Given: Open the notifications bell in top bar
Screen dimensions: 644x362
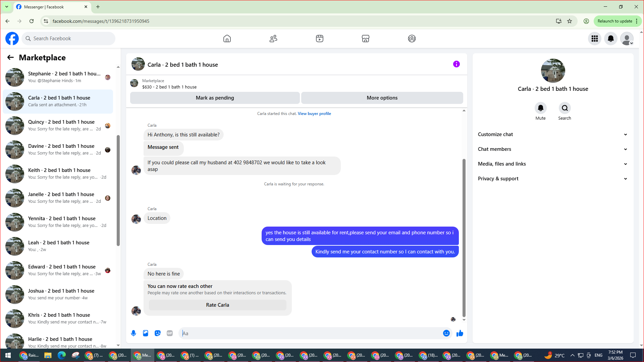Looking at the screenshot, I should pos(610,39).
